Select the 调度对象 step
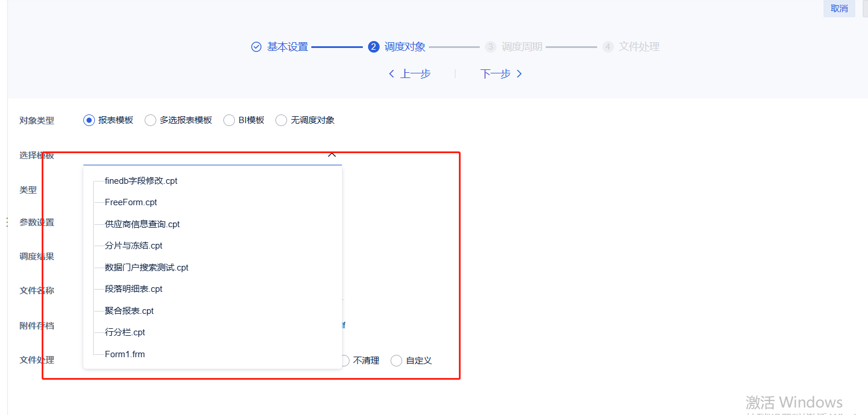Screen dimensions: 868x415 pos(405,47)
